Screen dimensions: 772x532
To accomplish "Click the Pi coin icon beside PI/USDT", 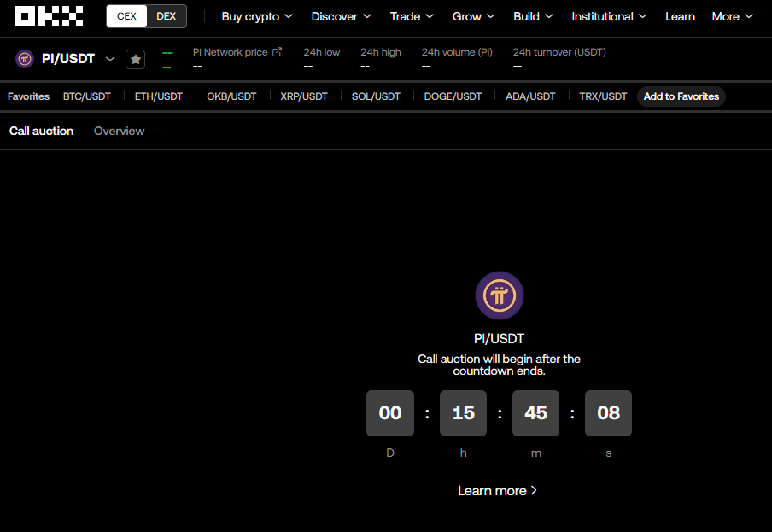I will click(23, 58).
